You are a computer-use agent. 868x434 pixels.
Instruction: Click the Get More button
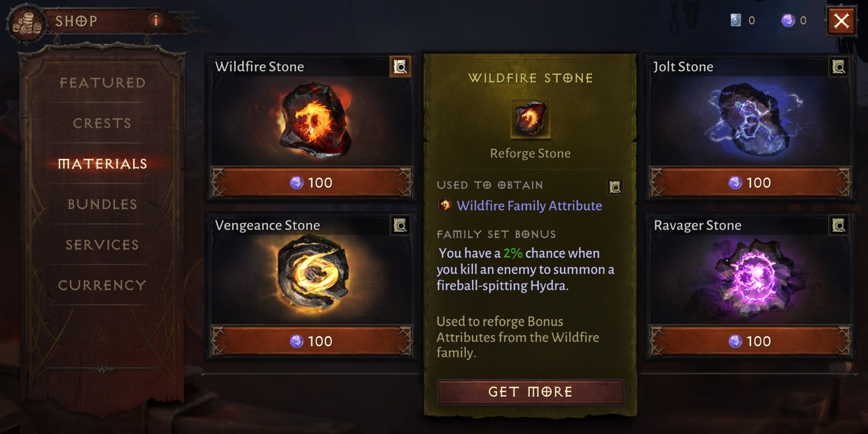[530, 392]
